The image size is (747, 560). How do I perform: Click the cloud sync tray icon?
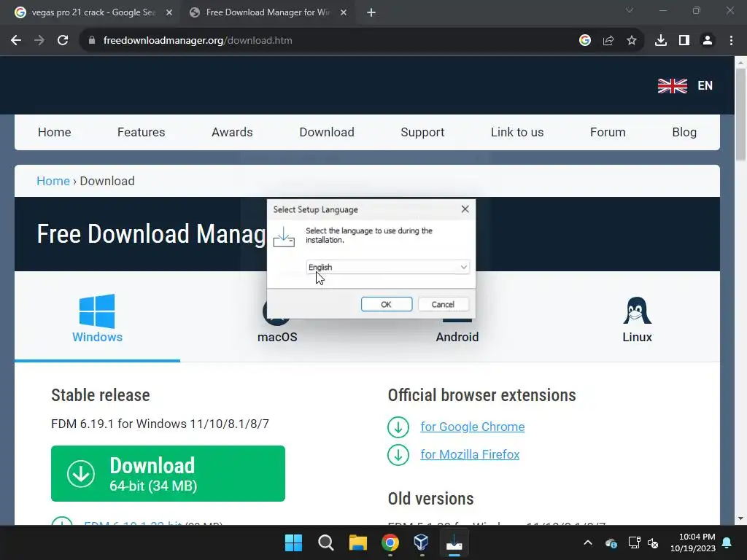pyautogui.click(x=611, y=542)
